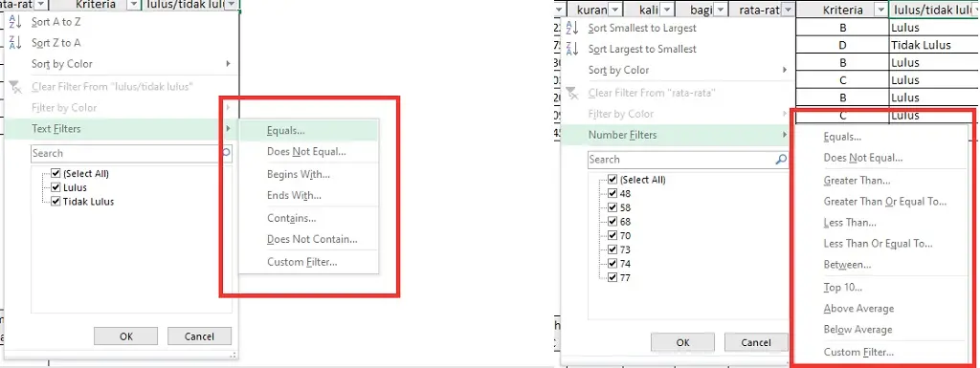Expand Sort by Color below Sort Largest to Smallest
The image size is (980, 368).
coord(785,70)
